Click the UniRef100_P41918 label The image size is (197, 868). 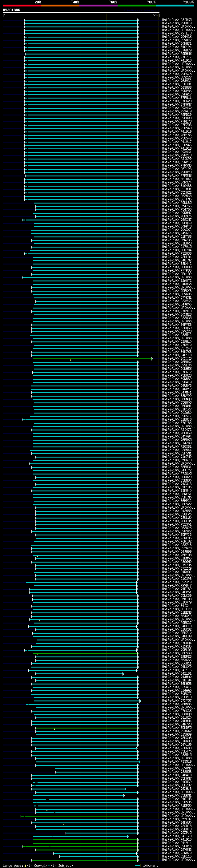coord(177,60)
